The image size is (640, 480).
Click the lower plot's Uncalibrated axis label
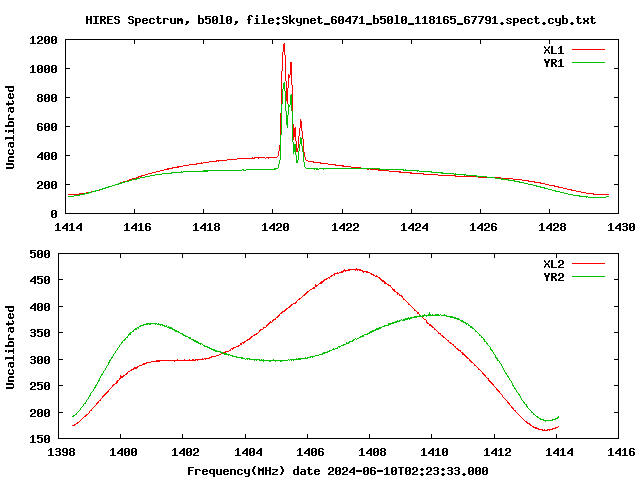coord(10,347)
